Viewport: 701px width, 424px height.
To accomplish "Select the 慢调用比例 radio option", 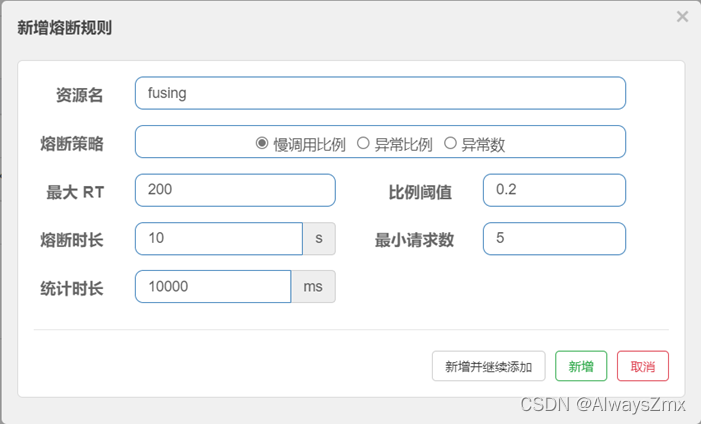I will pyautogui.click(x=262, y=143).
